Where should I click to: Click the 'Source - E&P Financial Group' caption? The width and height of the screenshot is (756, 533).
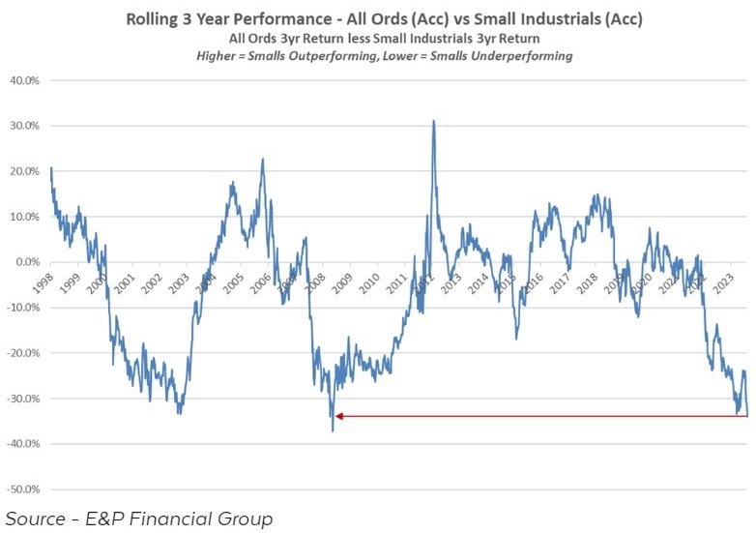pyautogui.click(x=139, y=519)
